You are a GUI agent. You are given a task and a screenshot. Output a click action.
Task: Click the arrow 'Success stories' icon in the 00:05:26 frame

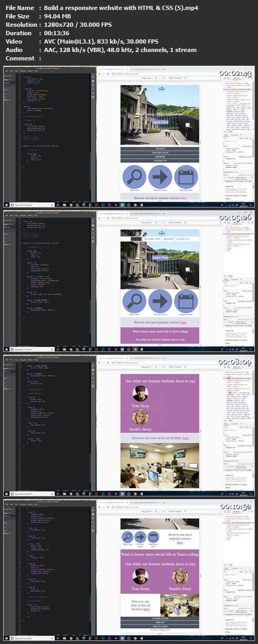click(160, 302)
